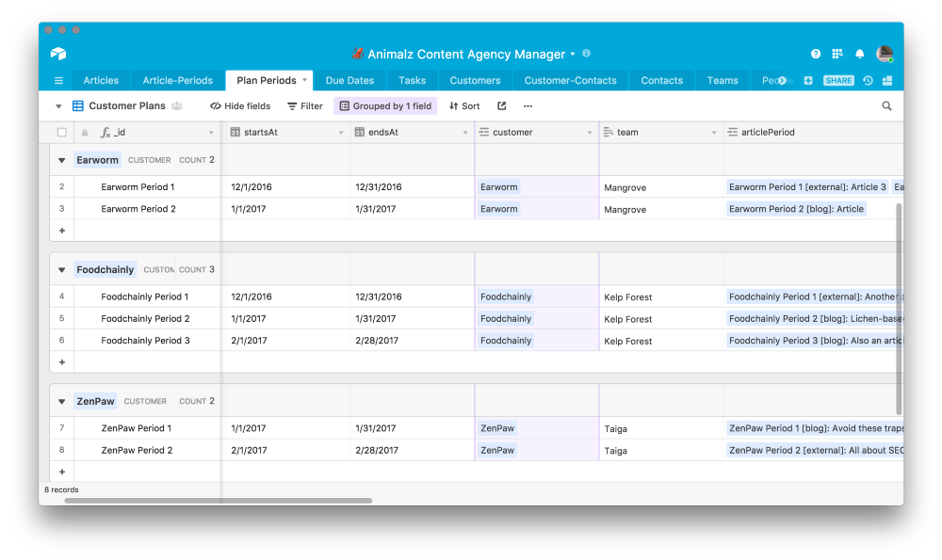Click the calendar icon of startsAt column

point(235,132)
